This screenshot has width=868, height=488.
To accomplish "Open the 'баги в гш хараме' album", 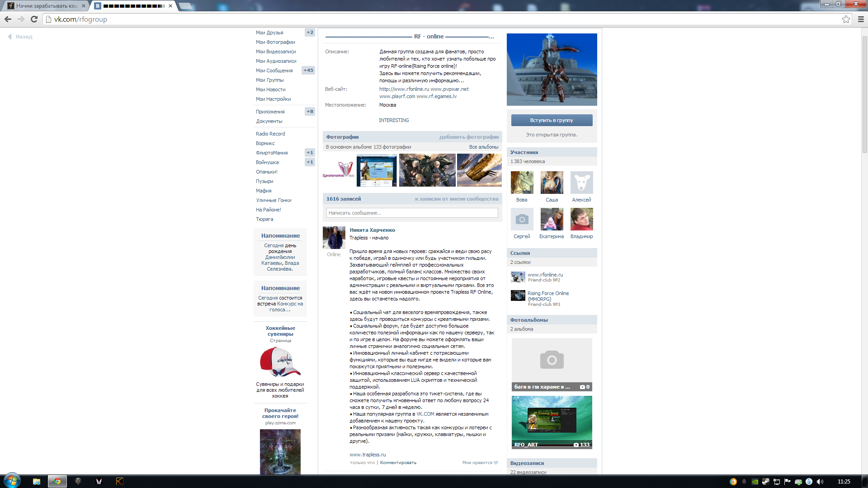I will pyautogui.click(x=552, y=365).
